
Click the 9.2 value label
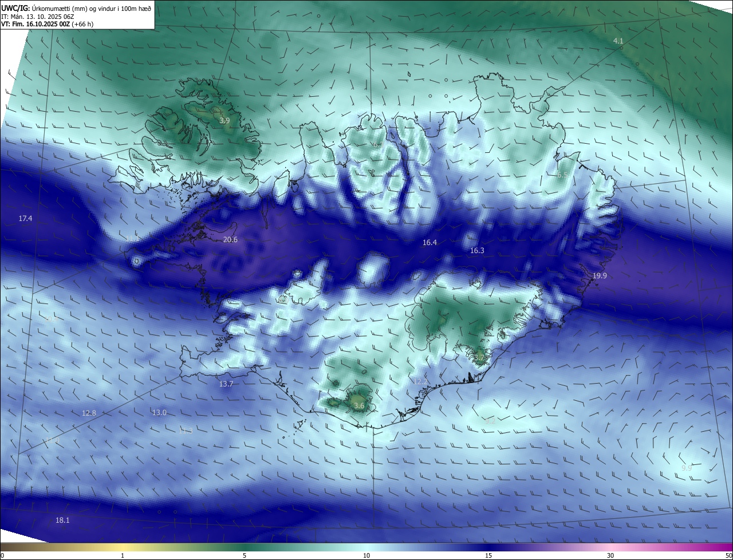(490, 421)
